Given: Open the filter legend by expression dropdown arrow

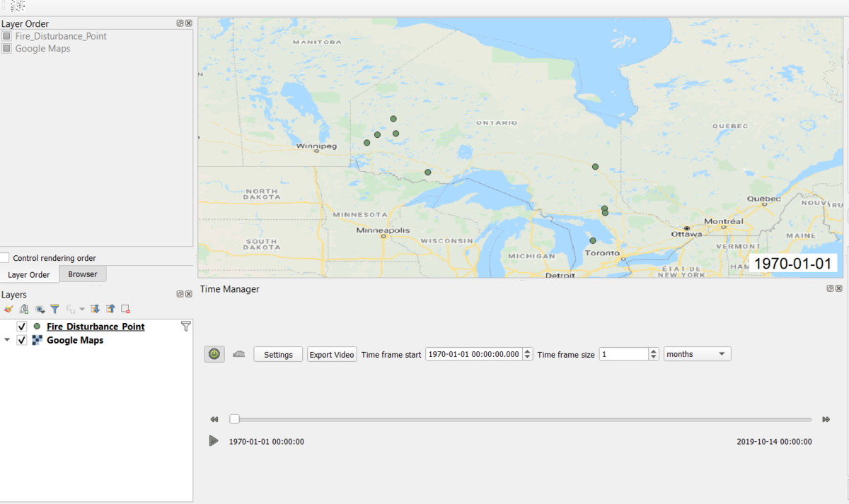Looking at the screenshot, I should pos(83,308).
